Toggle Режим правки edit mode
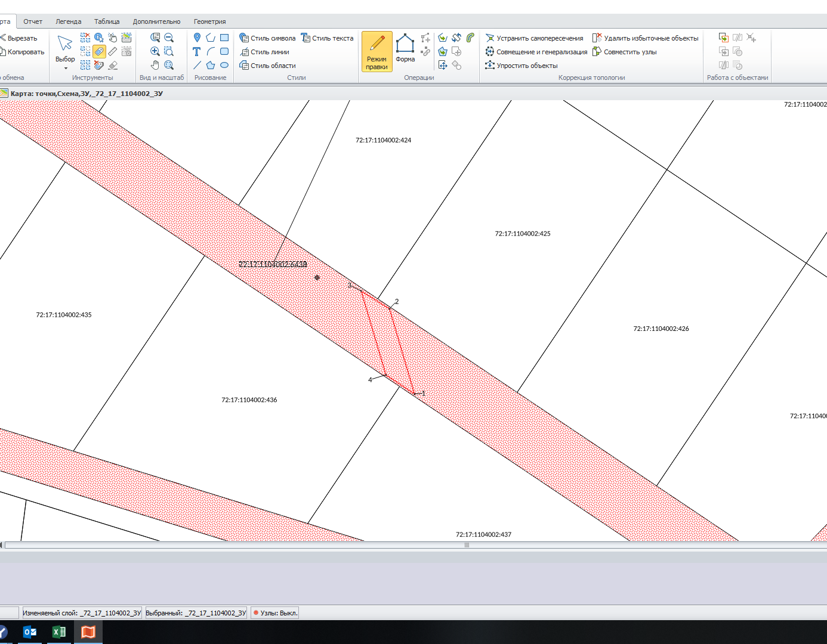Screen dimensions: 827x644 click(377, 51)
